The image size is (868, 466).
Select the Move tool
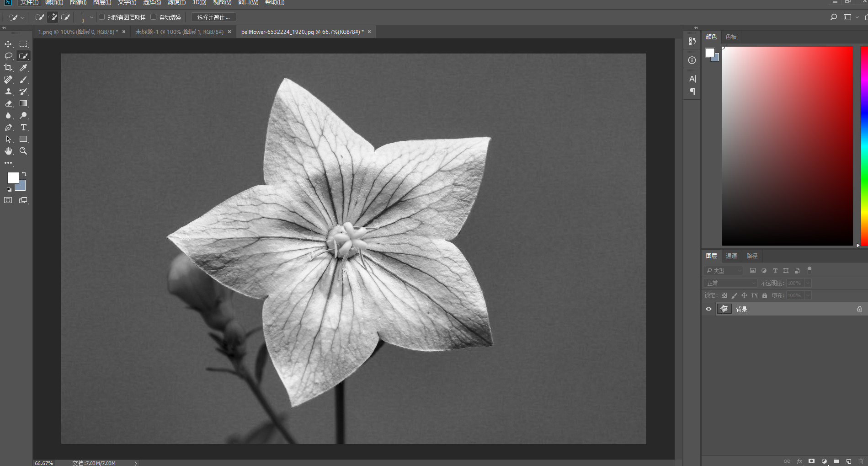coord(8,44)
